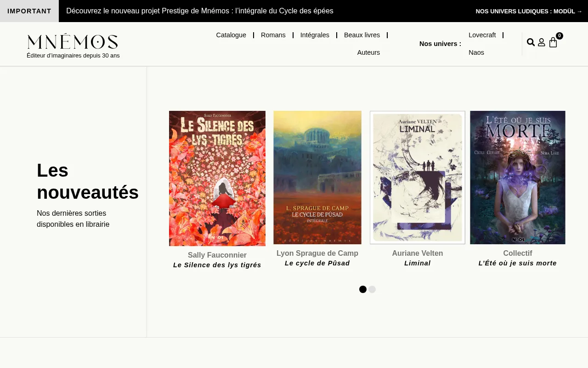Click the tagline Éditeur d'imaginaires depuis 30 ans
588x368 pixels.
click(73, 56)
